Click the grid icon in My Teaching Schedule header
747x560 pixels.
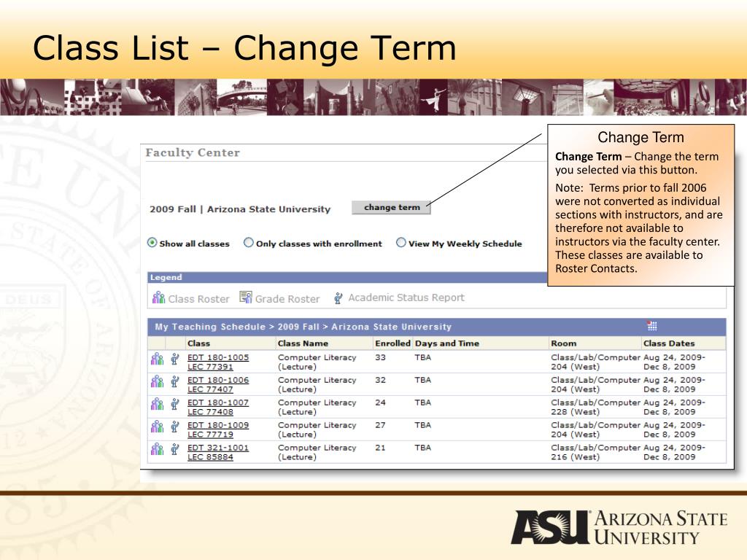(652, 326)
